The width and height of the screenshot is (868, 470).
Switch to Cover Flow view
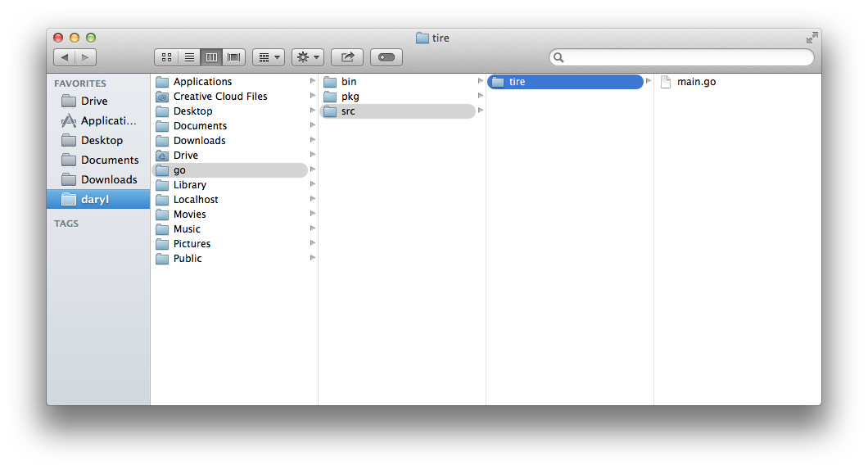click(x=234, y=57)
